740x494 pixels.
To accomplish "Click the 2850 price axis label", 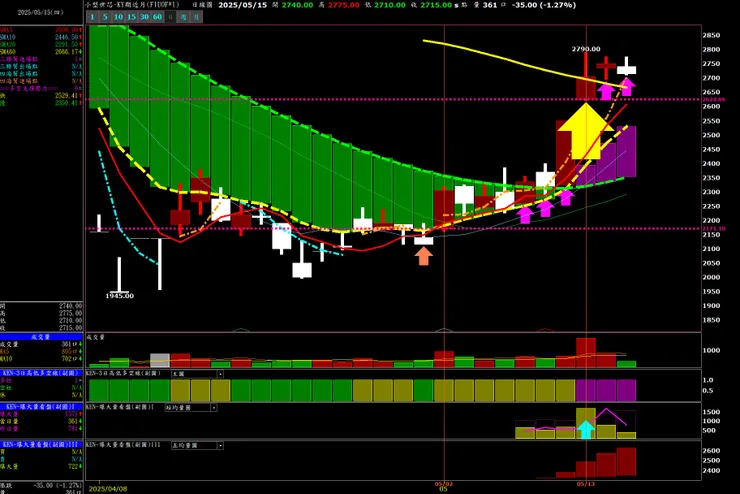I will 712,35.
